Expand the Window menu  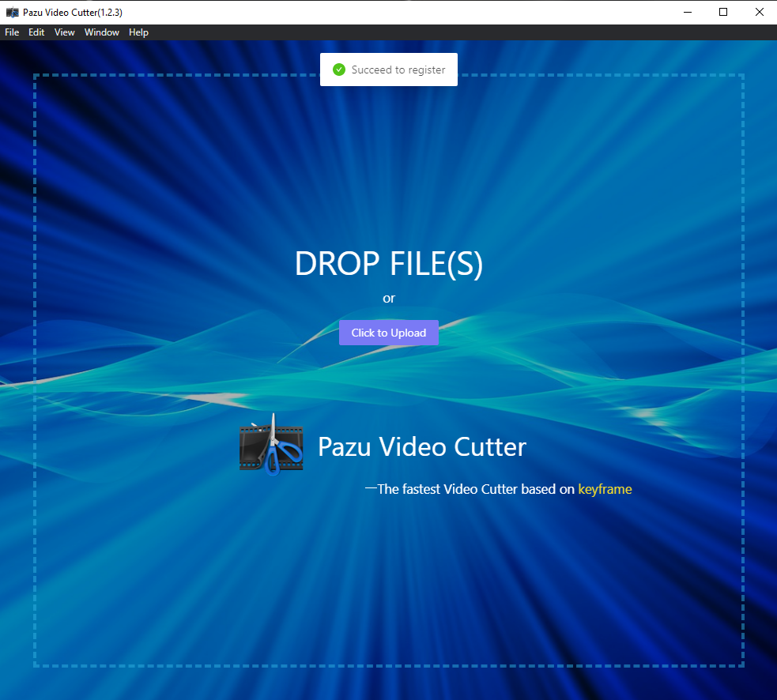tap(102, 32)
